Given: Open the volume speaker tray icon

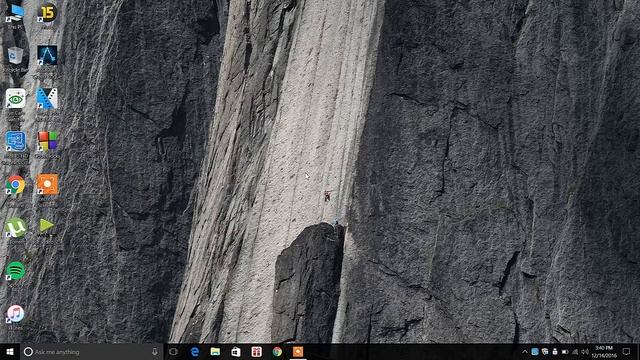Looking at the screenshot, I should click(x=585, y=352).
